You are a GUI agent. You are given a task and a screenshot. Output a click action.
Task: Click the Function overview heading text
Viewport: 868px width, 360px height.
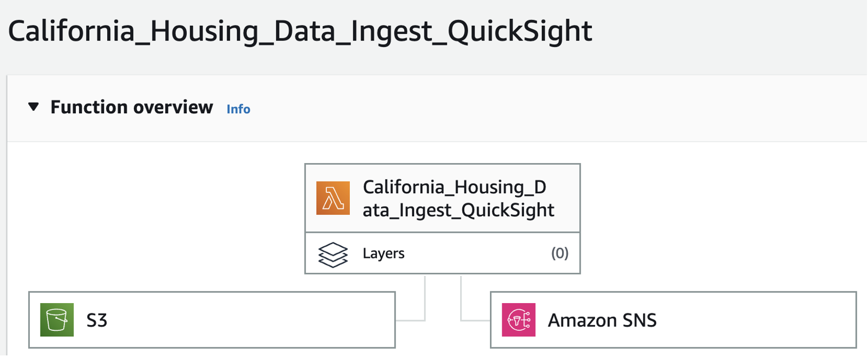click(131, 107)
